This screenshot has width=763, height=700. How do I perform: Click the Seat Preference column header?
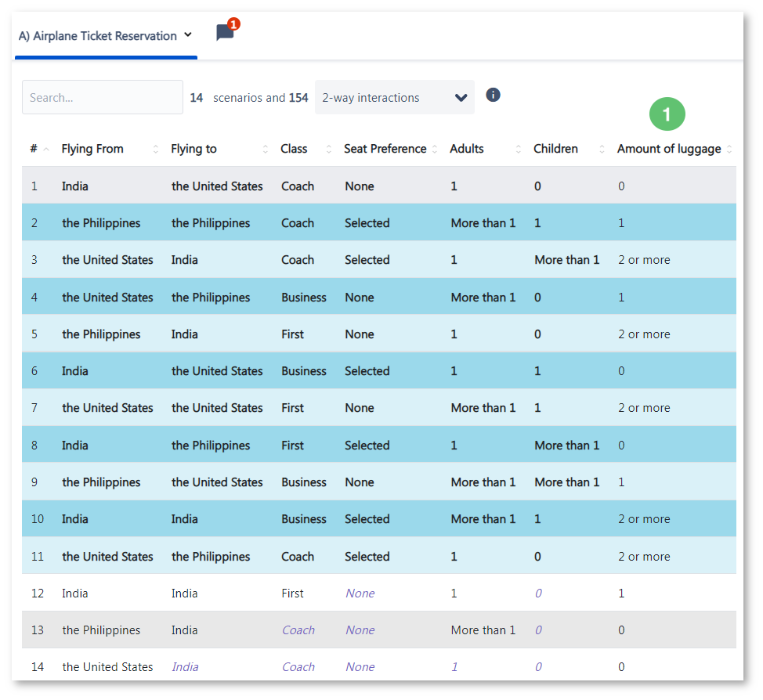pyautogui.click(x=385, y=149)
